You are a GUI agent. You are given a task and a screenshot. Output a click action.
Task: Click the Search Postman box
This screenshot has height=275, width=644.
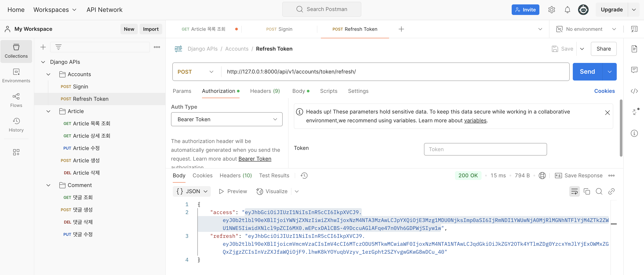(322, 9)
